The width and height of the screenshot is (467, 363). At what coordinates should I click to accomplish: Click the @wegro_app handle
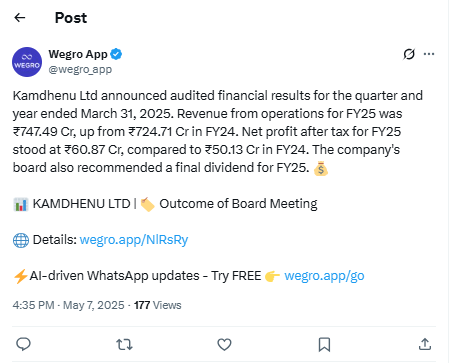click(x=80, y=69)
